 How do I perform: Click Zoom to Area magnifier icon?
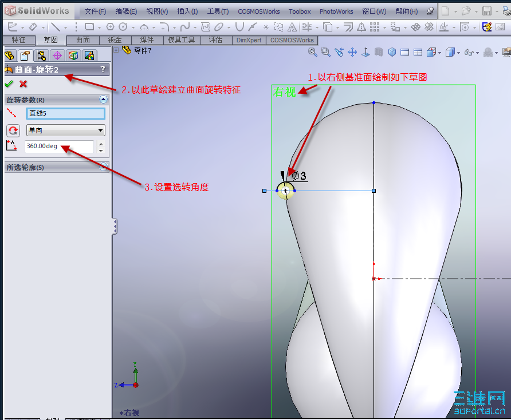pyautogui.click(x=325, y=52)
